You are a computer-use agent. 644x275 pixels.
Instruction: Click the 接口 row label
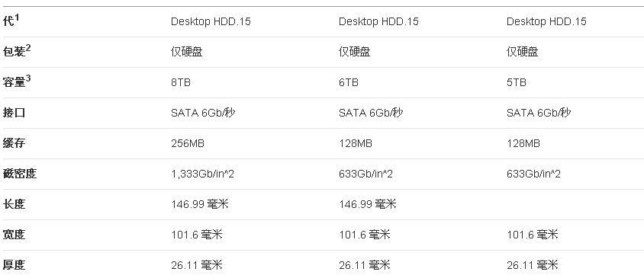(14, 113)
